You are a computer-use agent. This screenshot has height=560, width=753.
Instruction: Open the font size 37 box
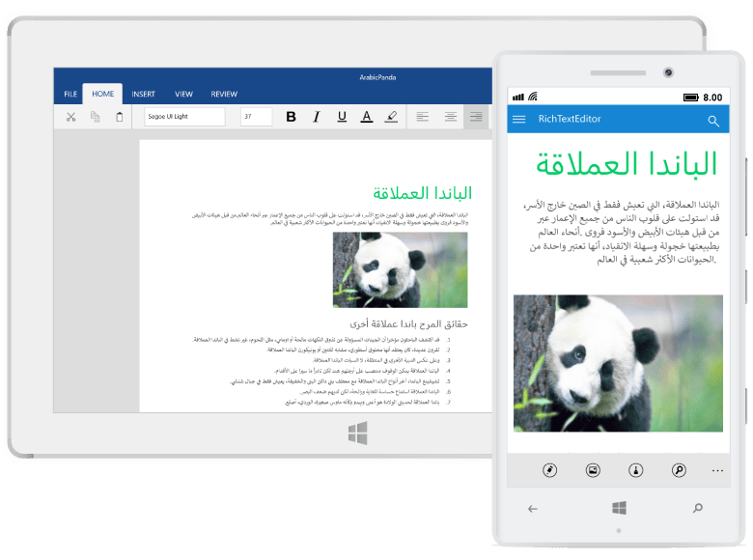click(257, 117)
